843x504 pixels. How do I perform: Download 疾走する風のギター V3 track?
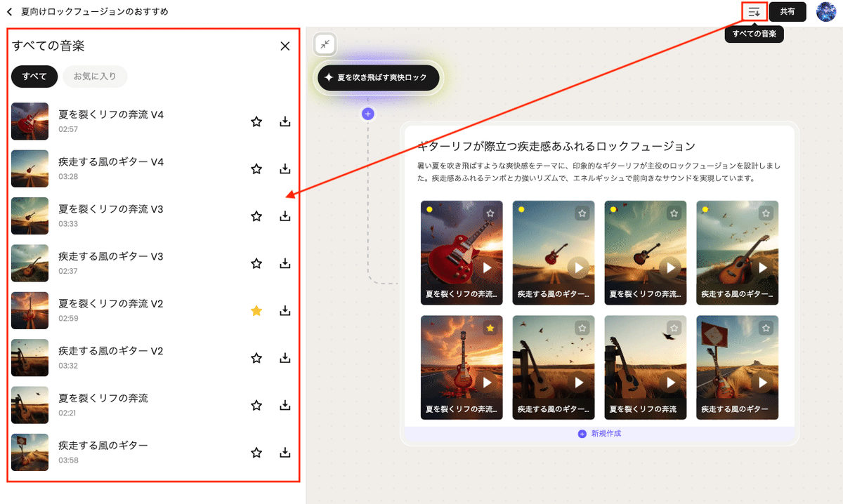(285, 263)
